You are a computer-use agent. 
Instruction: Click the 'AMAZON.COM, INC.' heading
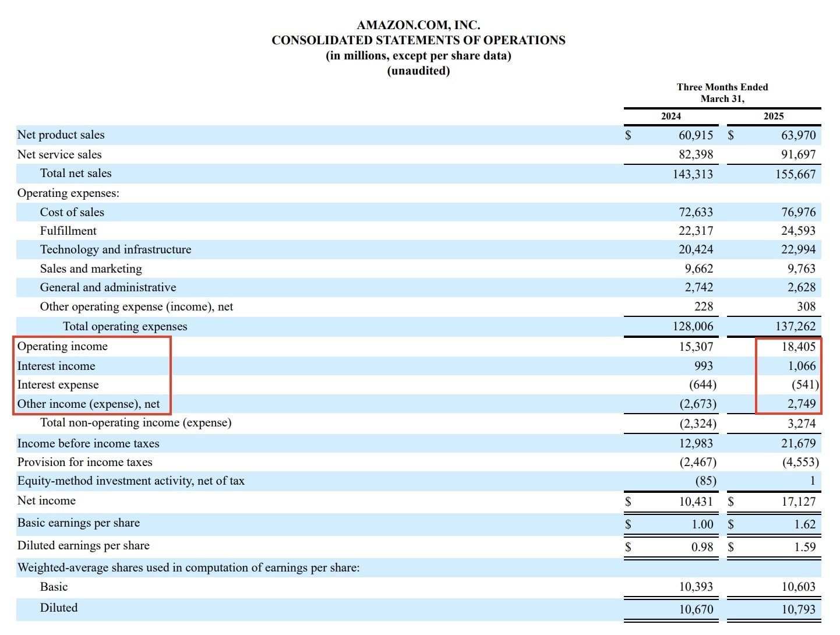point(418,25)
